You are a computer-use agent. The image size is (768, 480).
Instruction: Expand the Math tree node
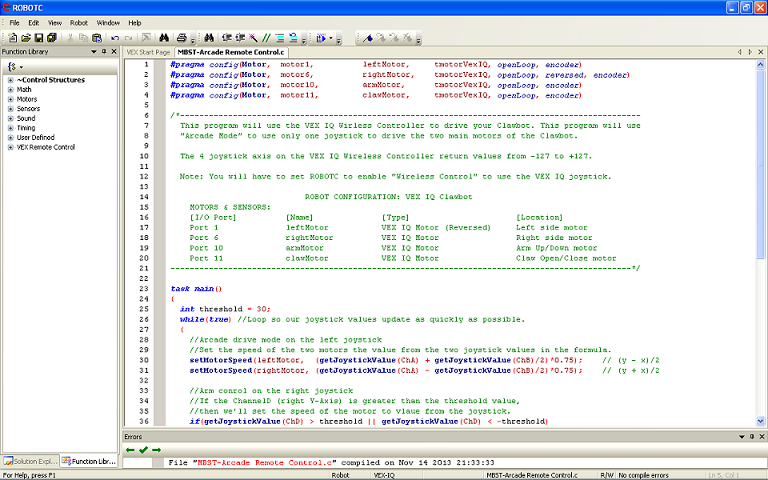10,90
